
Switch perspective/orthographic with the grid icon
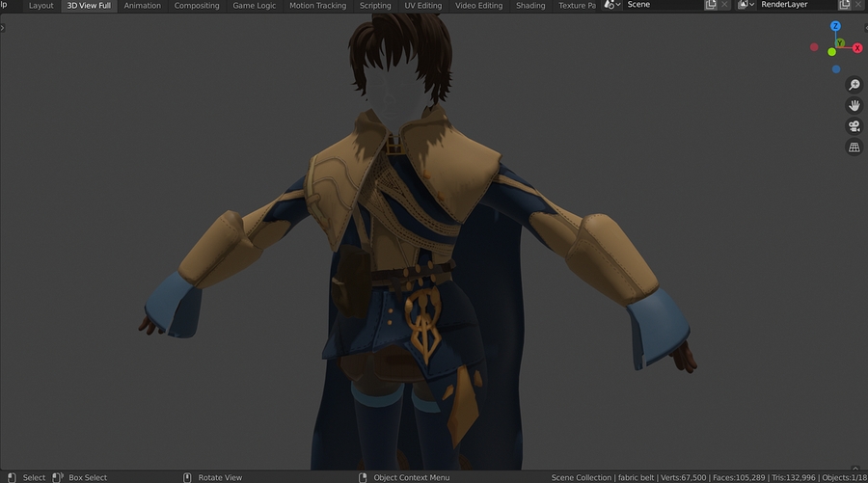pyautogui.click(x=854, y=148)
